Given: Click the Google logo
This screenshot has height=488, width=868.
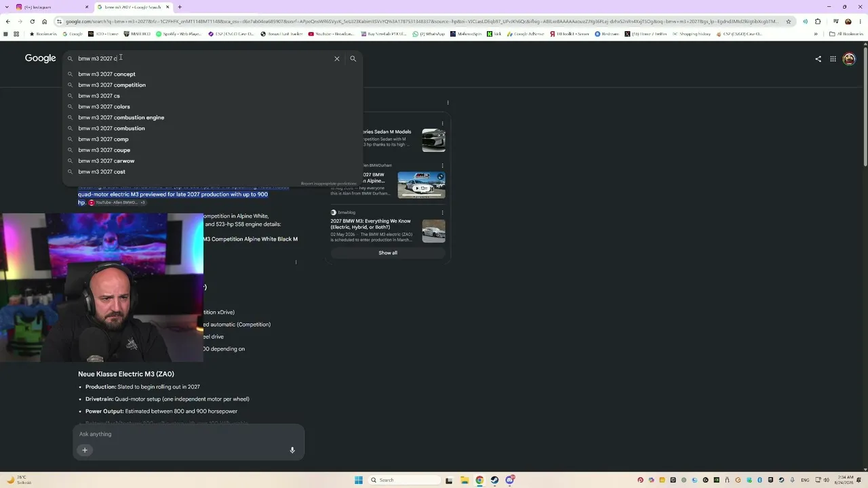Looking at the screenshot, I should [x=40, y=58].
